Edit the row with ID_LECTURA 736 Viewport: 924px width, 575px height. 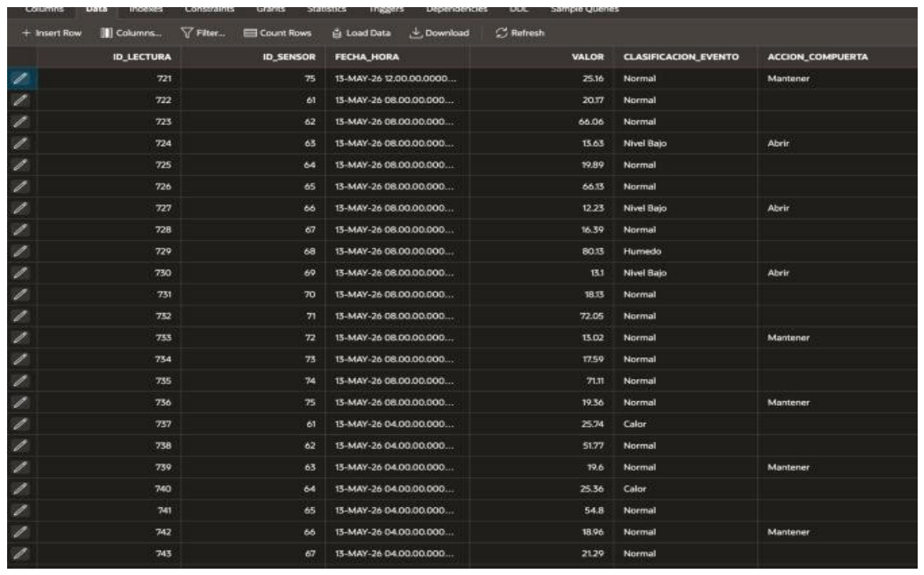pos(21,403)
